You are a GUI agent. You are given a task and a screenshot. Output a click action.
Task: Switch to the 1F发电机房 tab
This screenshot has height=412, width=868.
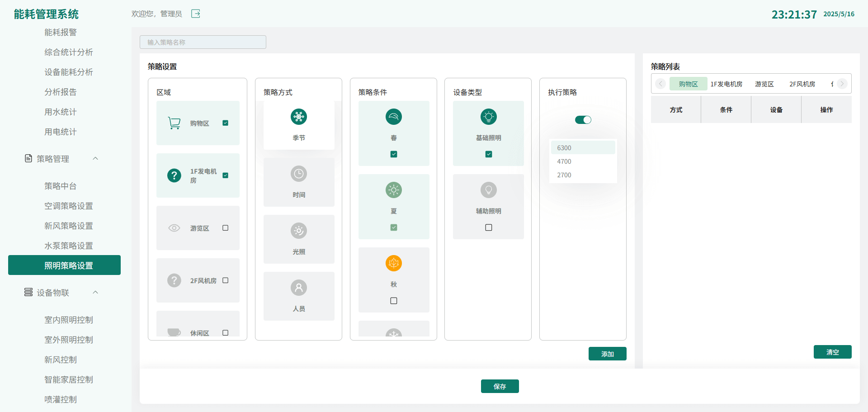[x=726, y=84]
